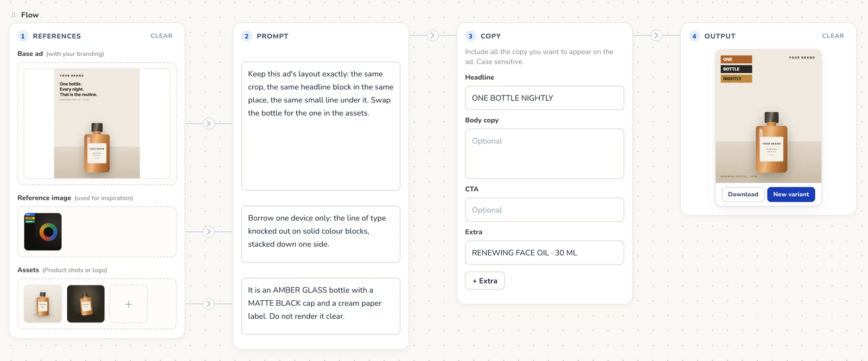This screenshot has height=361, width=868.
Task: Select the colour-ring Reference image thumbnail
Action: tap(43, 232)
